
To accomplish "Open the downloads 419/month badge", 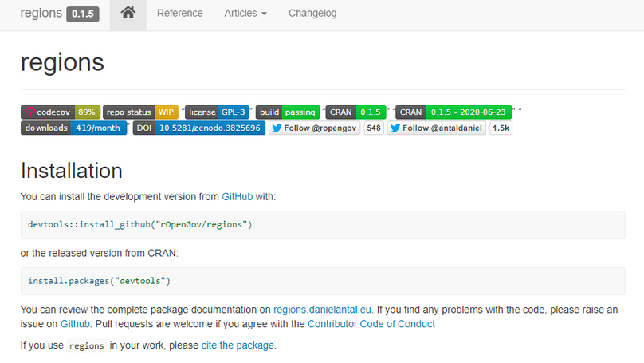I will 73,128.
